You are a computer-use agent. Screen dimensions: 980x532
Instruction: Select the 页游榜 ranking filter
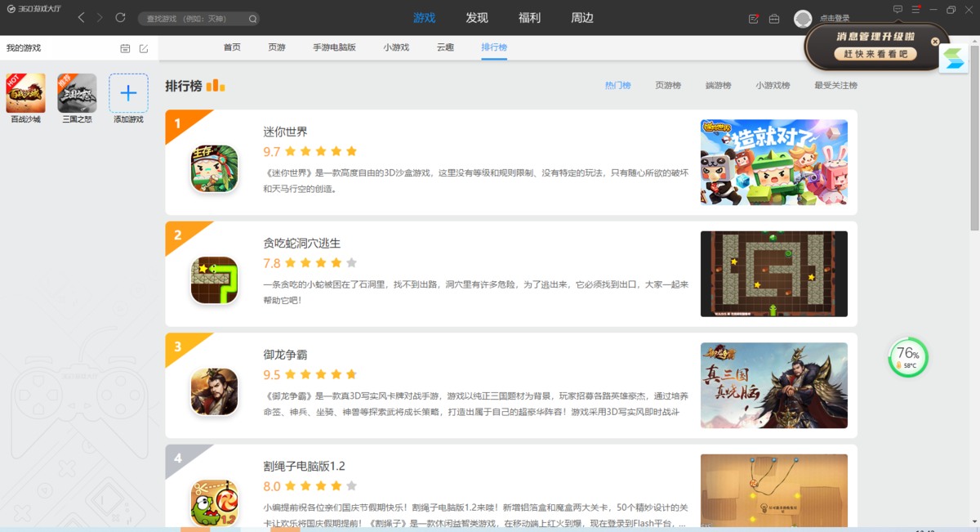click(x=668, y=85)
